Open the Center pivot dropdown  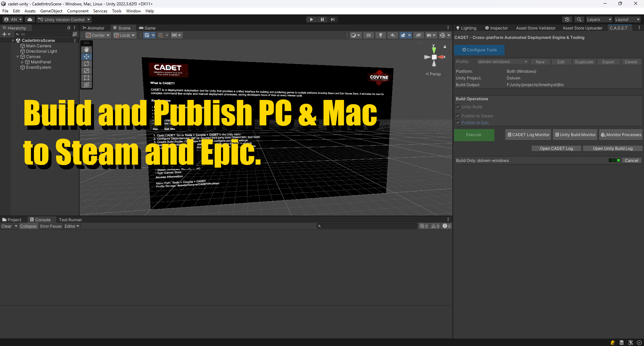(x=98, y=35)
